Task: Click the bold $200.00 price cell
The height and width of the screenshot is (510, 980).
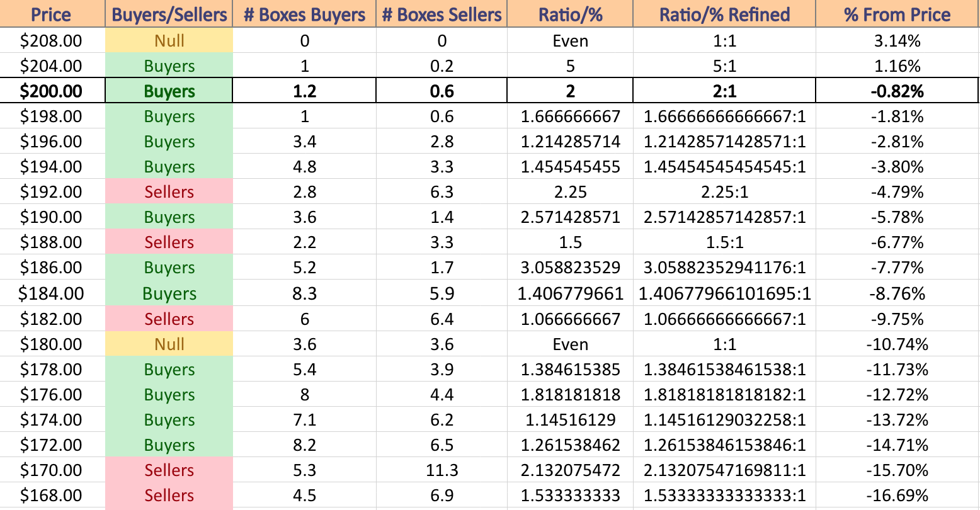Action: [x=52, y=91]
